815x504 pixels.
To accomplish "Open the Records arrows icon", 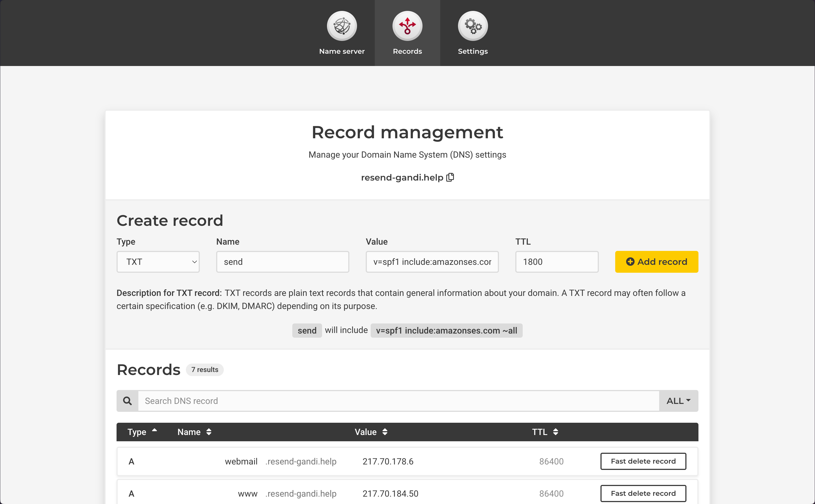I will [407, 26].
